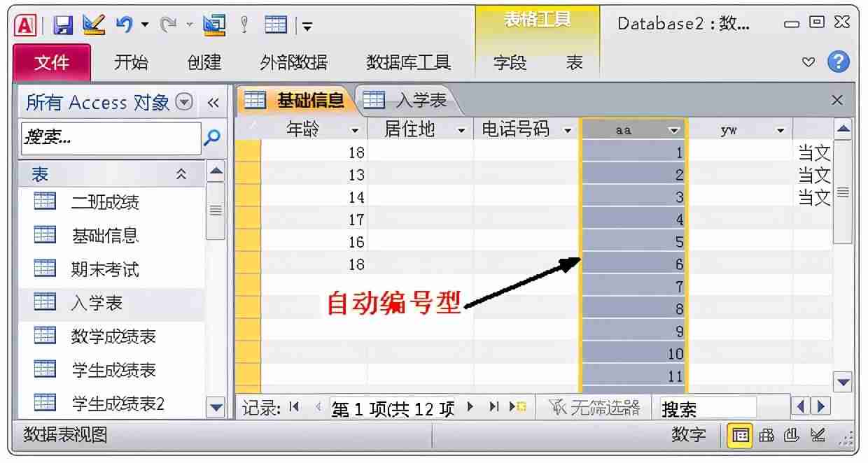Open the 年龄 column filter dropdown

pos(355,131)
